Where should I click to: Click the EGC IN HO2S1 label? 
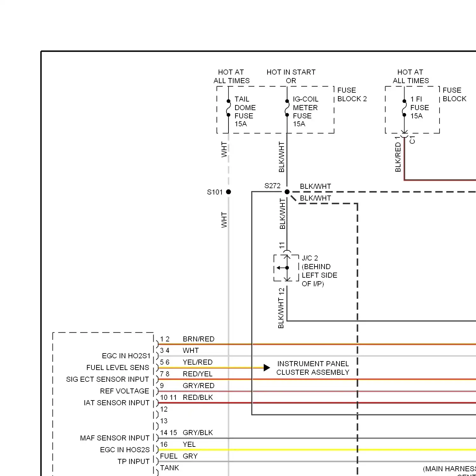tap(126, 356)
